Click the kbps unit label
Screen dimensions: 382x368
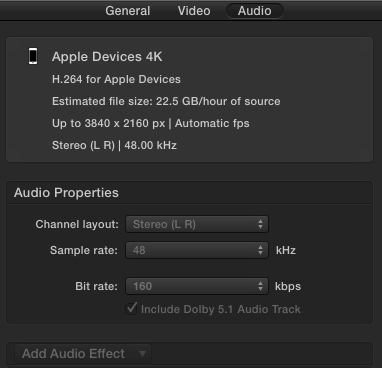coord(288,286)
